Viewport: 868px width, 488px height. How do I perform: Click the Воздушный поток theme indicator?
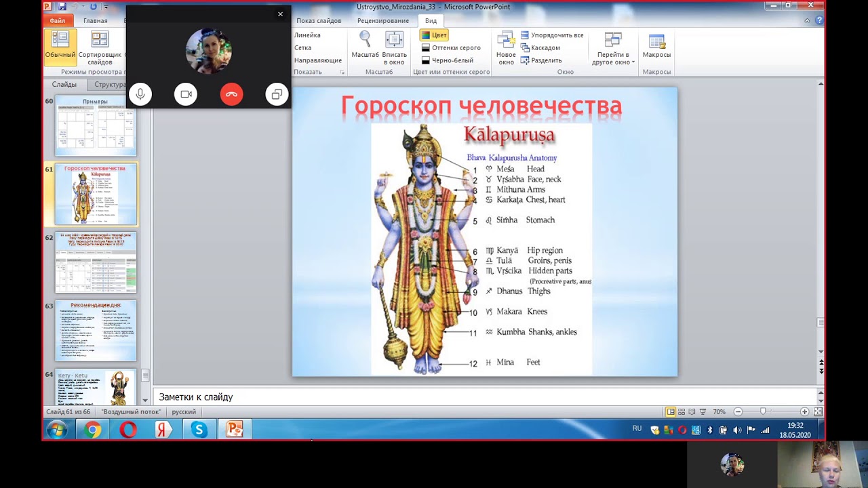coord(132,411)
